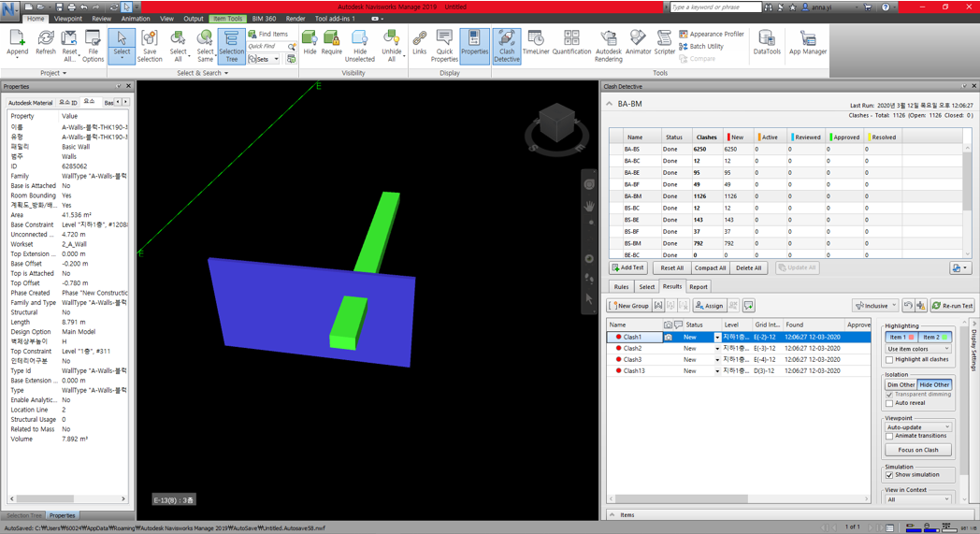The height and width of the screenshot is (534, 980).
Task: Open the Animator tool
Action: click(638, 42)
